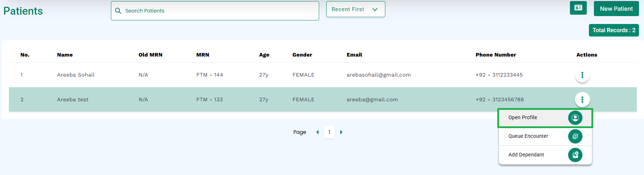Image resolution: width=644 pixels, height=175 pixels.
Task: Click the ID card icon button
Action: [578, 8]
